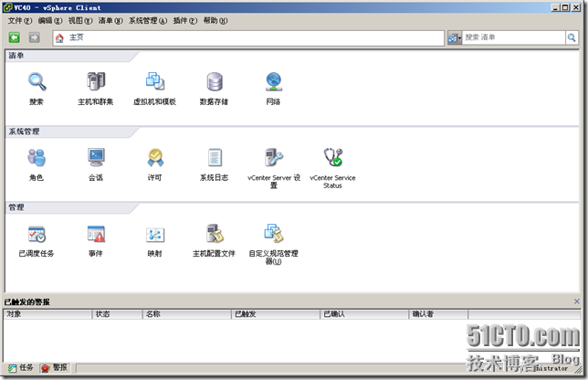Screen dimensions: 588x380
Task: Click the 主页 navigation bar
Action: click(248, 37)
